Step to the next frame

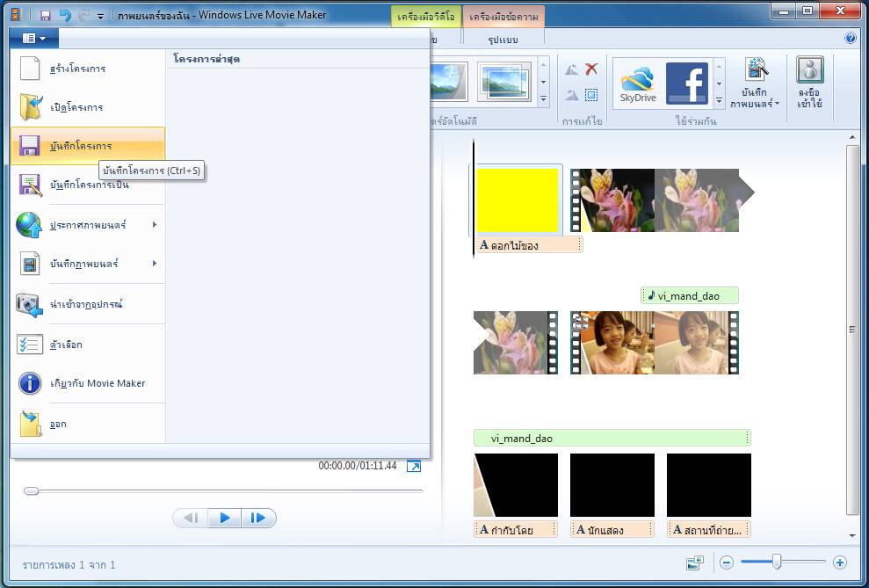click(258, 518)
